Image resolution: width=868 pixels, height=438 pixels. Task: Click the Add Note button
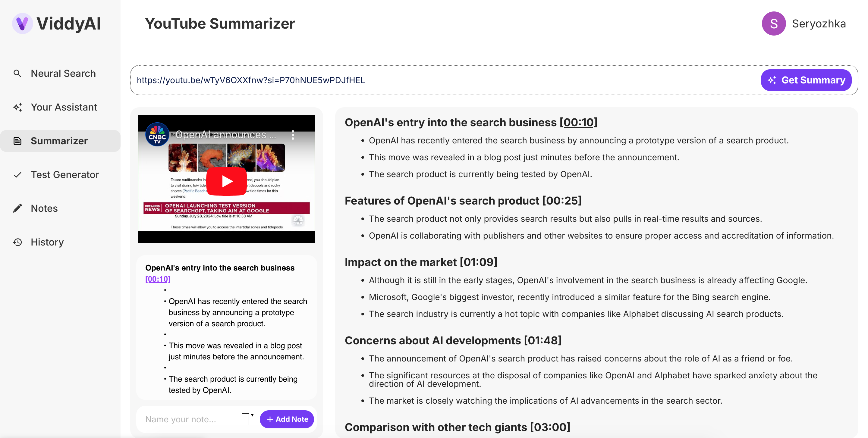coord(287,419)
